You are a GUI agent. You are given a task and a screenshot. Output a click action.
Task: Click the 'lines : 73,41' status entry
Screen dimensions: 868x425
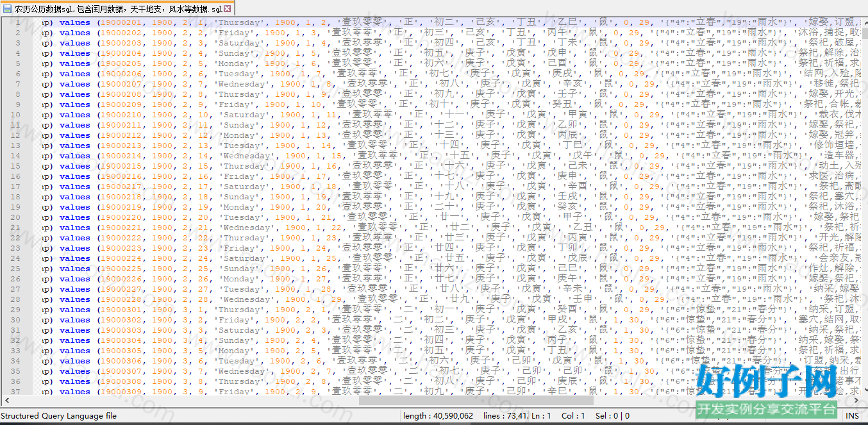(506, 416)
